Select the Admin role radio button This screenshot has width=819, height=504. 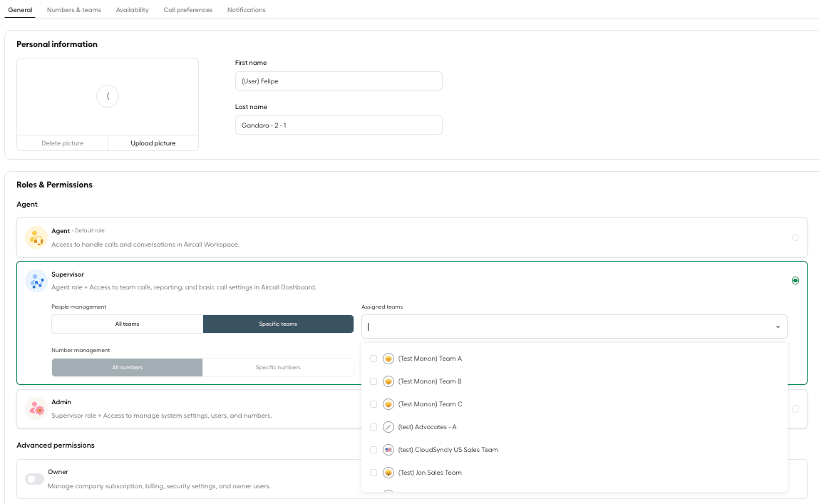pos(795,409)
